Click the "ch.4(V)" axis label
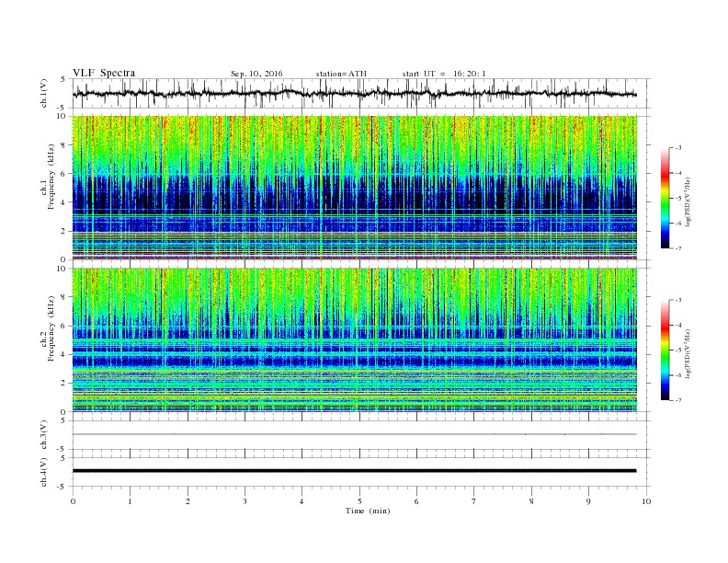Image resolution: width=728 pixels, height=563 pixels. [x=44, y=472]
